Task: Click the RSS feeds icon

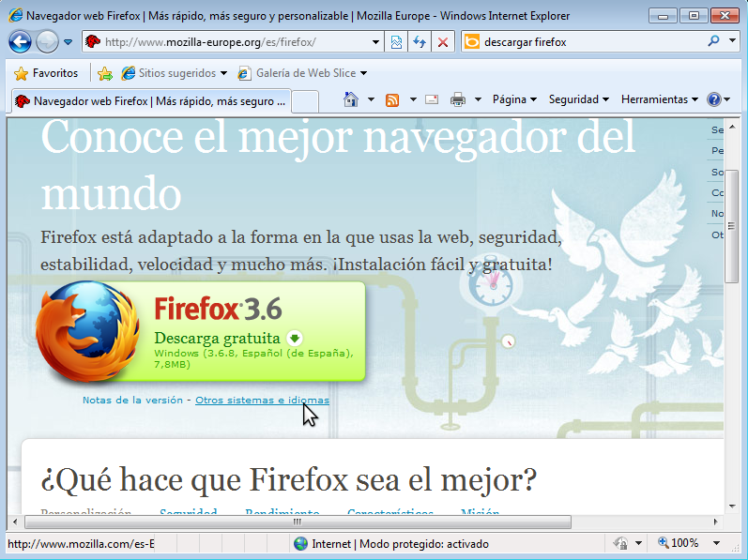Action: [x=392, y=100]
